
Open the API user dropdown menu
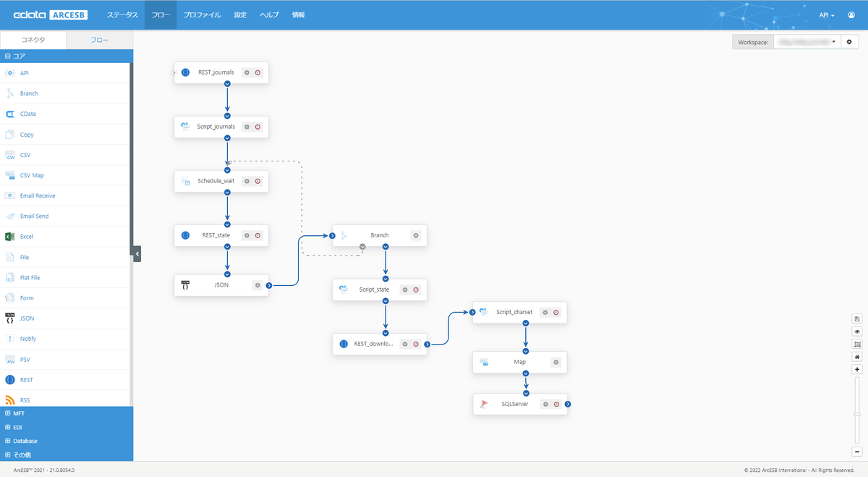827,15
